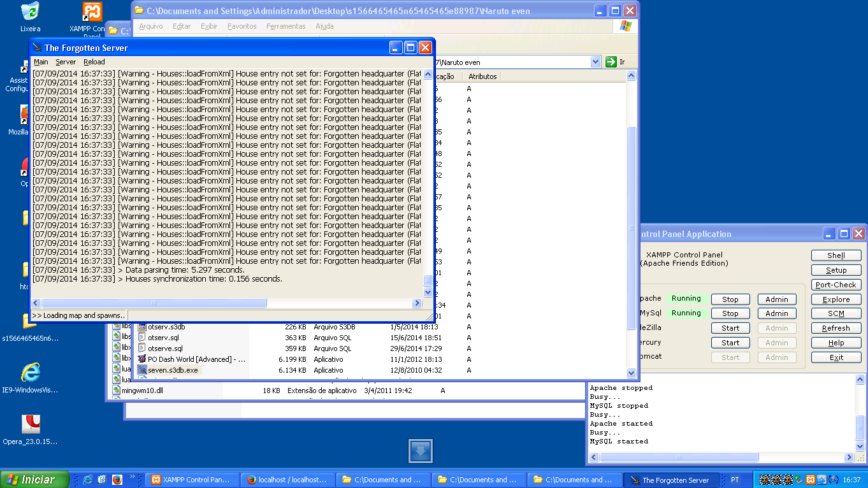The height and width of the screenshot is (488, 868).
Task: Click the PT language indicator on taskbar
Action: click(735, 480)
